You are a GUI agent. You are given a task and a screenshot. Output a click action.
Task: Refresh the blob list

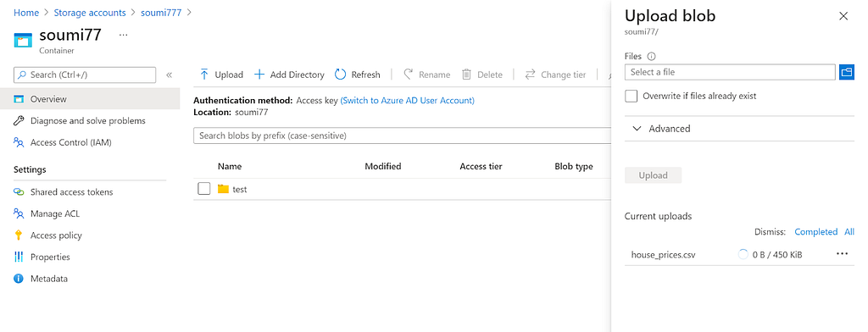pyautogui.click(x=358, y=75)
